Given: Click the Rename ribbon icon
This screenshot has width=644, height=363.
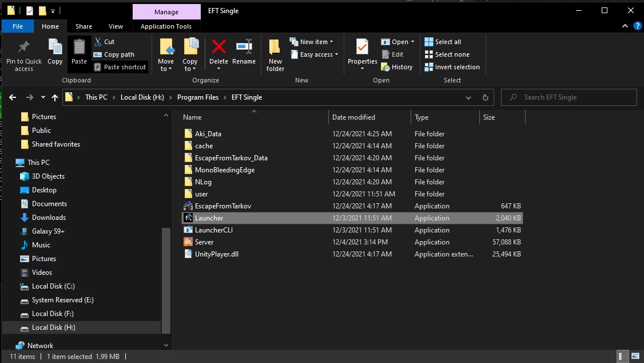Looking at the screenshot, I should tap(244, 46).
